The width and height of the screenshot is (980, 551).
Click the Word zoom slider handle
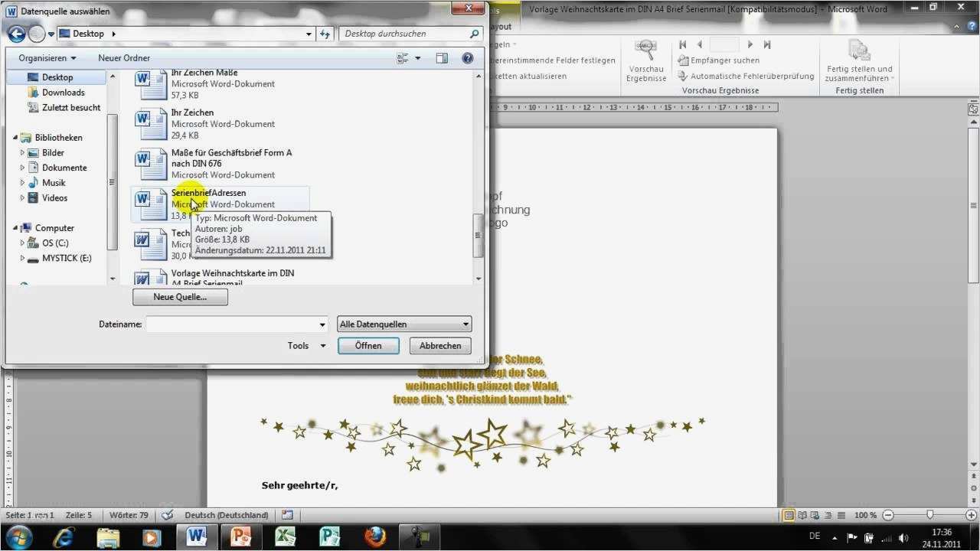pos(929,515)
